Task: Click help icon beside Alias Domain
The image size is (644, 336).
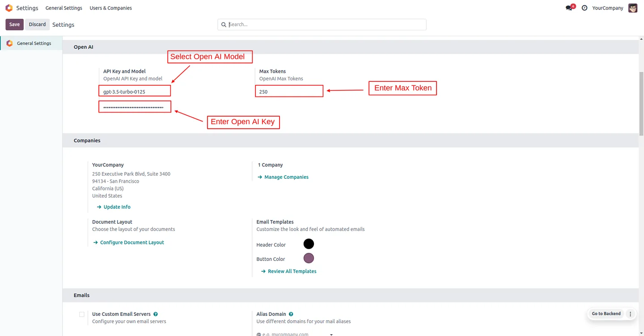Action: (291, 314)
